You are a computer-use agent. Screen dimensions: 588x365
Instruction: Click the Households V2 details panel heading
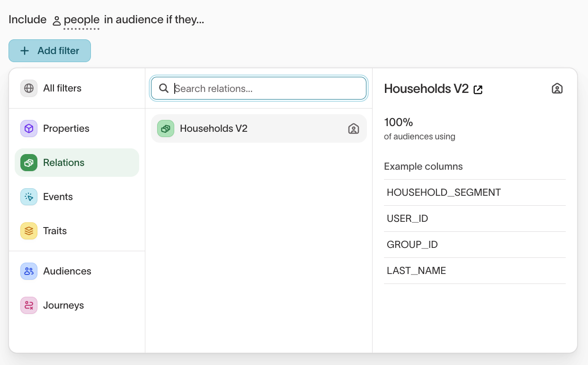[x=426, y=89]
